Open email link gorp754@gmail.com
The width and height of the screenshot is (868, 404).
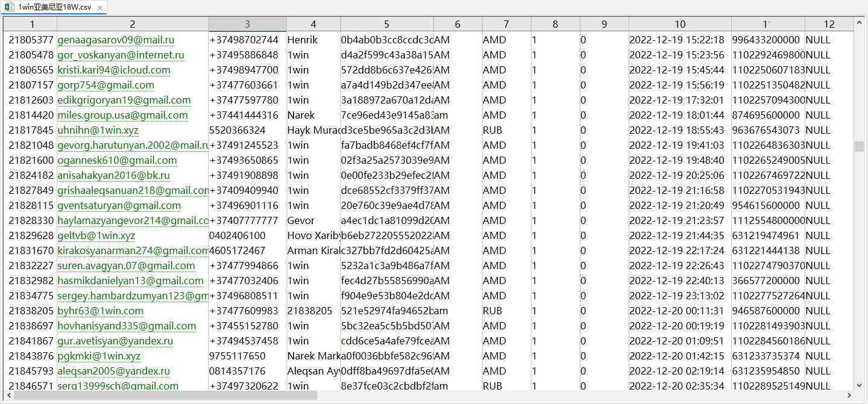click(x=106, y=85)
